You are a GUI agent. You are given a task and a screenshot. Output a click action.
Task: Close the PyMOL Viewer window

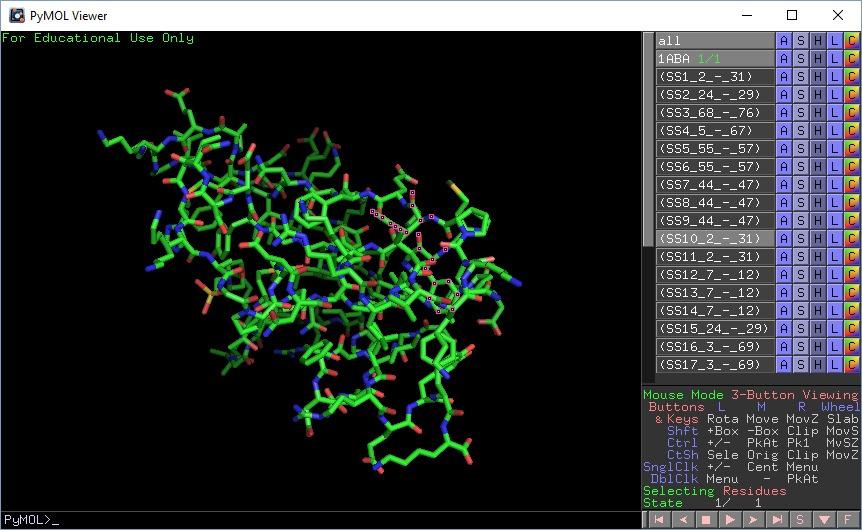pos(838,15)
